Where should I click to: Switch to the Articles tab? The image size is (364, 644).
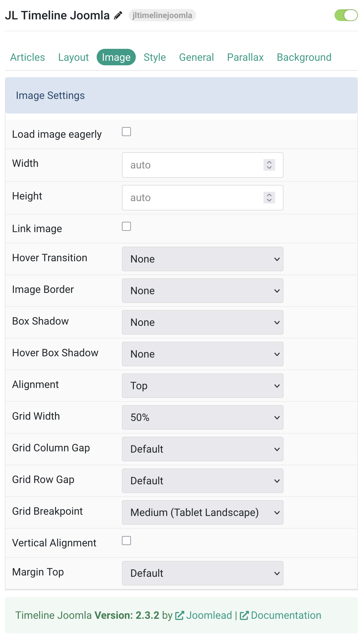point(27,57)
